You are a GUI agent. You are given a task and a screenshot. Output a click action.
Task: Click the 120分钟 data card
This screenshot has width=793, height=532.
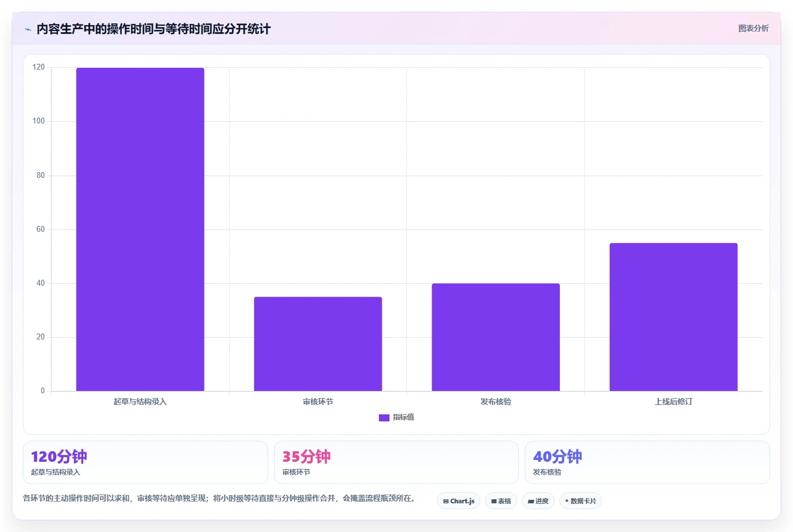click(x=145, y=462)
